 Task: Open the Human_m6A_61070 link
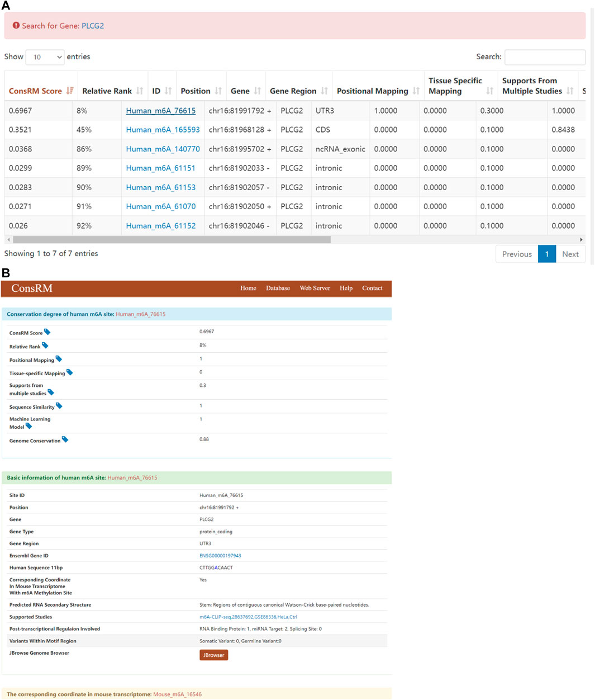click(161, 206)
